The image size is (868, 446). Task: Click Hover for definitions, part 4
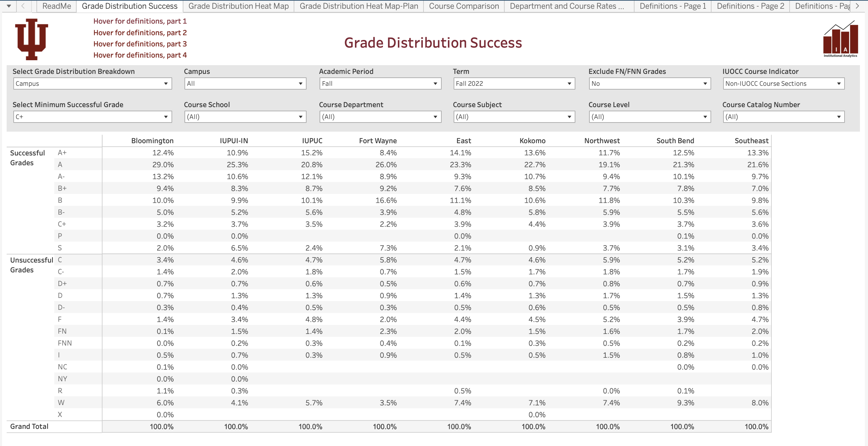(x=140, y=55)
